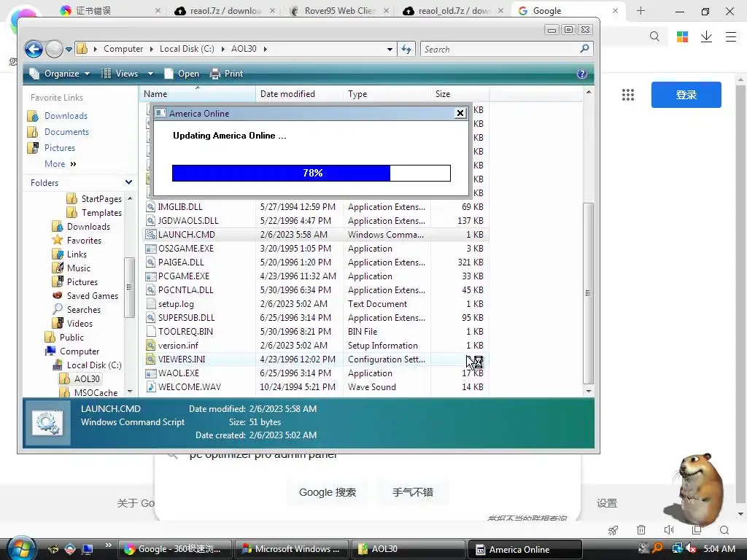The height and width of the screenshot is (560, 747).
Task: Open the Views menu
Action: [x=120, y=74]
